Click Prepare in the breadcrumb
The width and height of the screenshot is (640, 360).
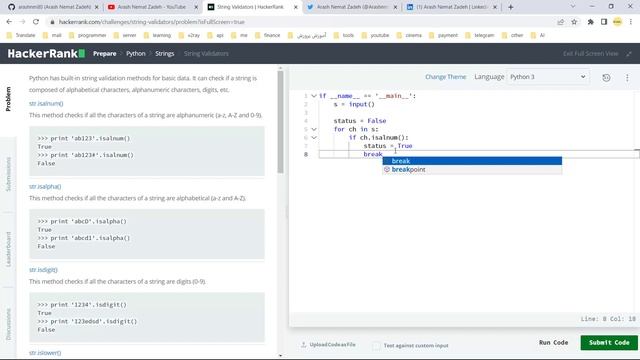(x=104, y=53)
